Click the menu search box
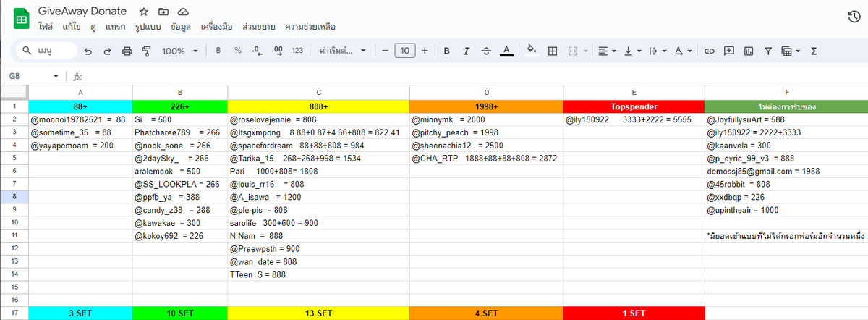The height and width of the screenshot is (320, 868). click(x=46, y=51)
